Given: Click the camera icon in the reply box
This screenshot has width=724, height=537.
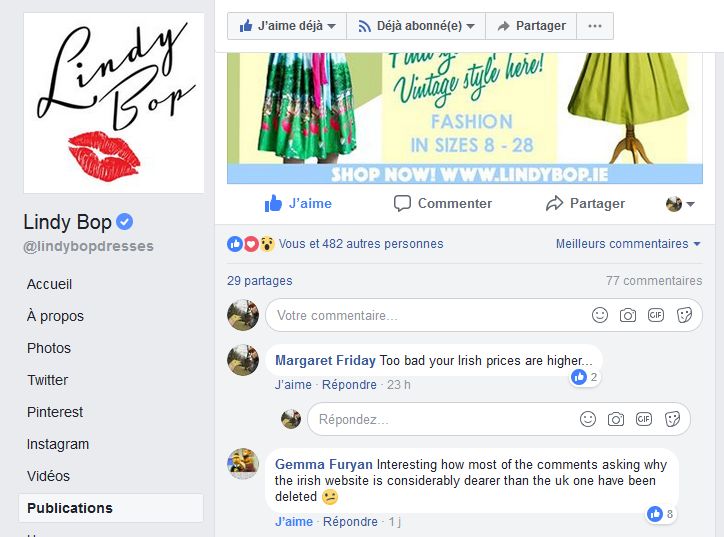Looking at the screenshot, I should pos(615,419).
